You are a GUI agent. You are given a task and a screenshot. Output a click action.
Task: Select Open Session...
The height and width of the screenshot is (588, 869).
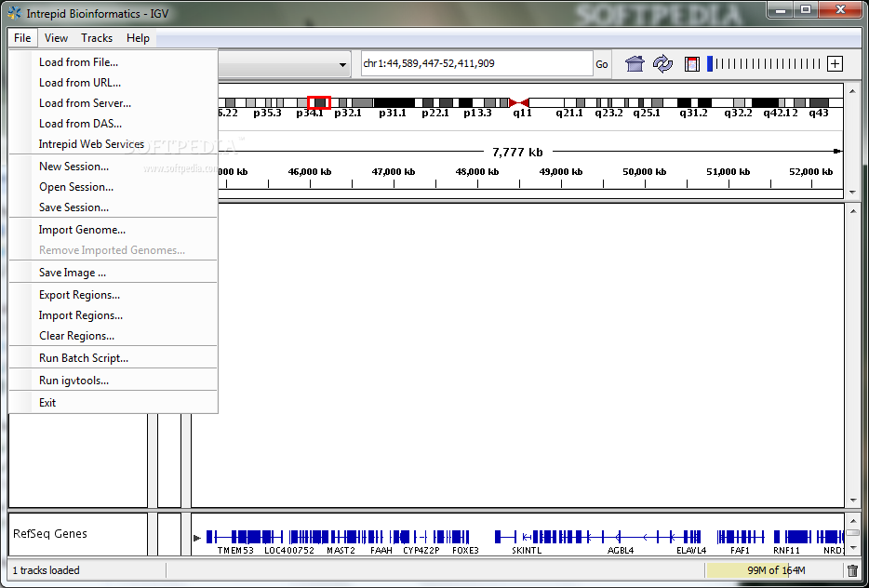114,187
